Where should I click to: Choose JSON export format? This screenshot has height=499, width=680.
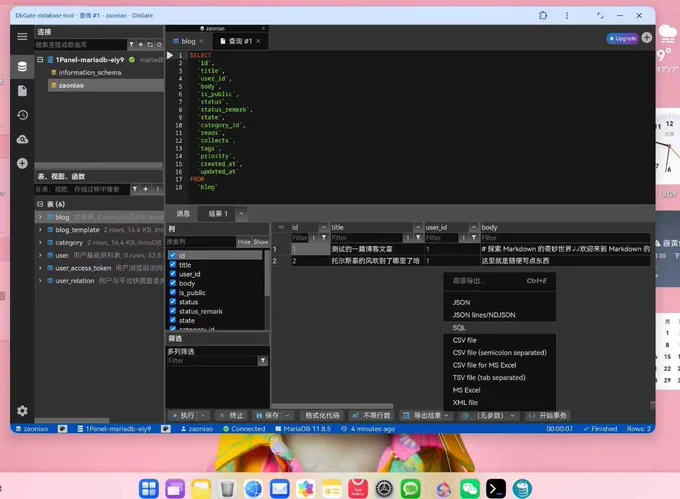point(500,303)
